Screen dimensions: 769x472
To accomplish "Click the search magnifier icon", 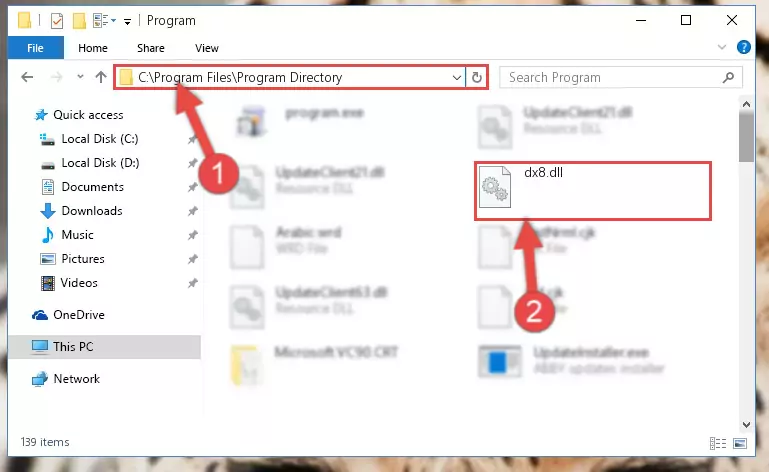I will coord(728,78).
